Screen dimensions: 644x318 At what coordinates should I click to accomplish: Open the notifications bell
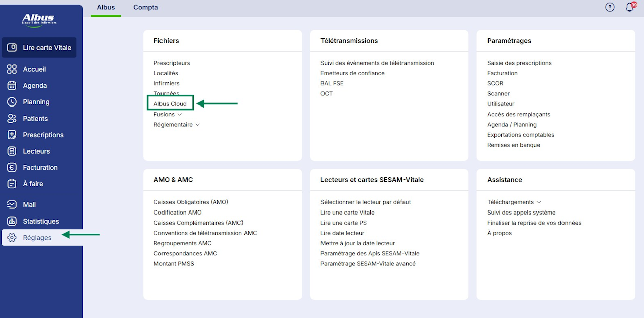[629, 8]
